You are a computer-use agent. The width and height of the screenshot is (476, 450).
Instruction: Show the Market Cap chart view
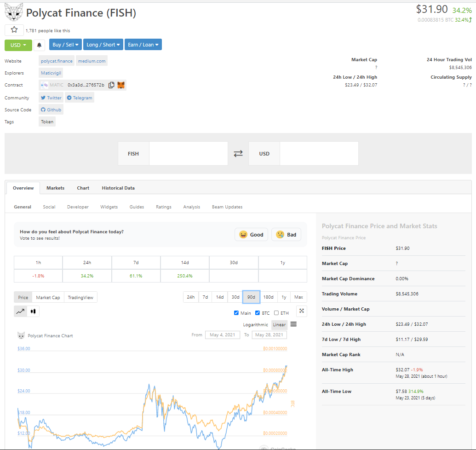click(48, 297)
